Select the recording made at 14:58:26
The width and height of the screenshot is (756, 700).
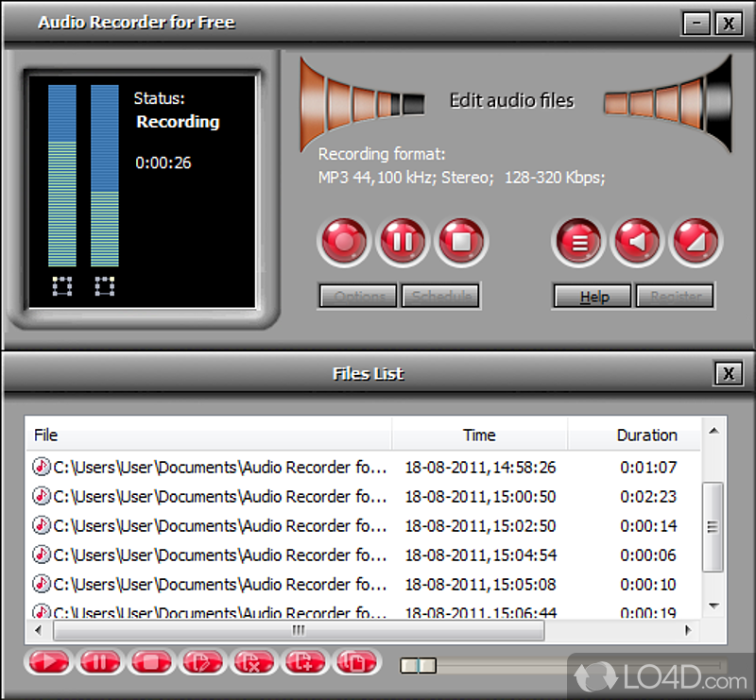click(x=283, y=467)
